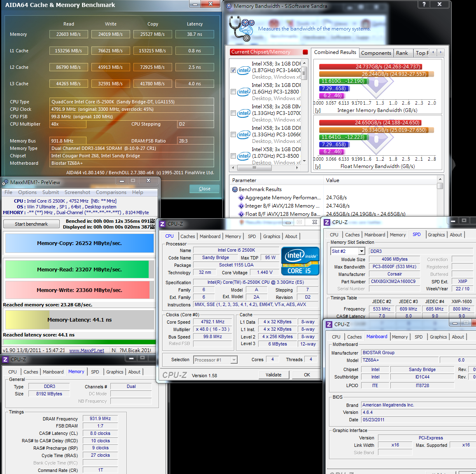The image size is (476, 474).
Task: Check the Intel X58 PC3-10700 checkbox
Action: point(233,113)
